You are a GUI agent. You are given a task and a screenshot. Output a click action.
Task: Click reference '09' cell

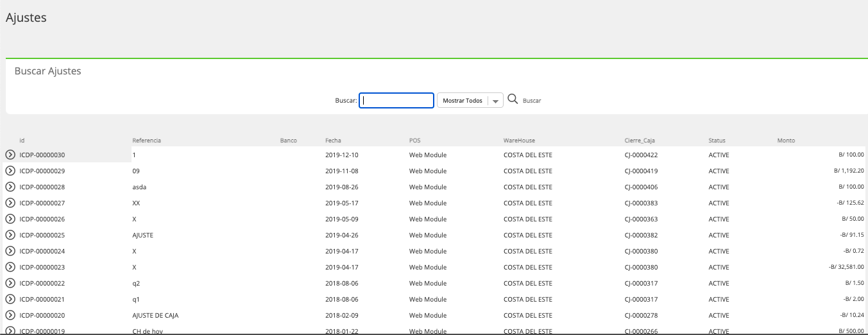point(135,171)
